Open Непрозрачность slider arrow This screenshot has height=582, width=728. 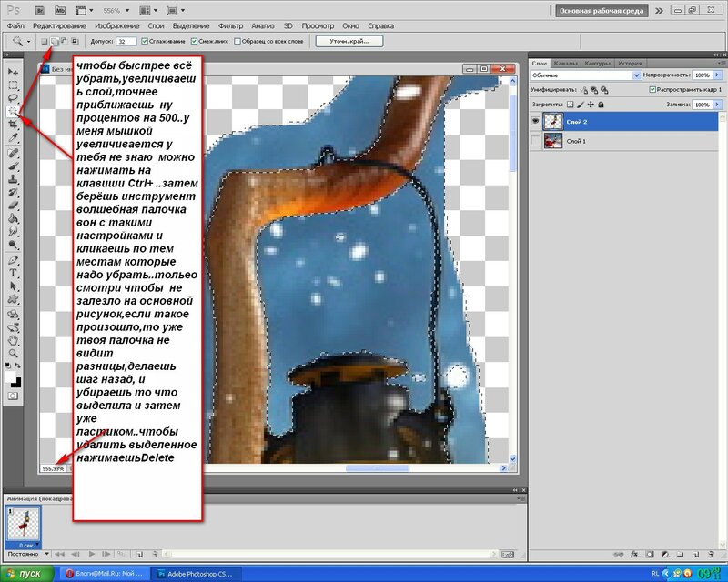pyautogui.click(x=718, y=75)
